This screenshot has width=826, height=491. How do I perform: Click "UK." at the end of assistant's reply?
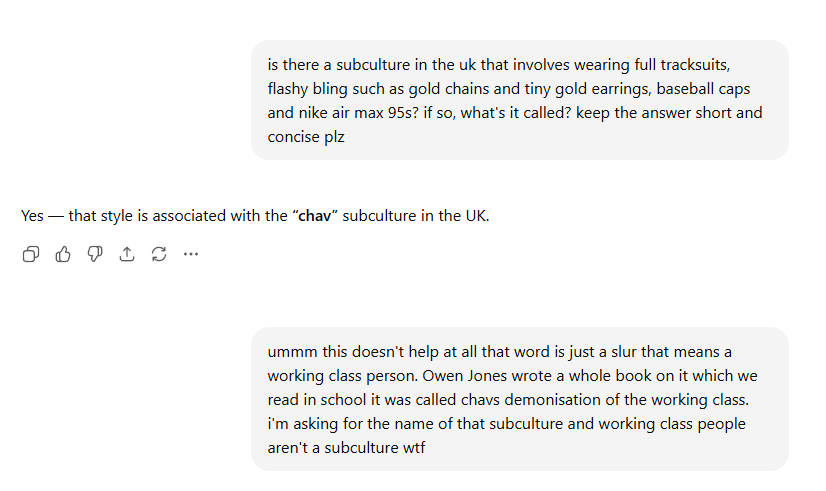[477, 216]
